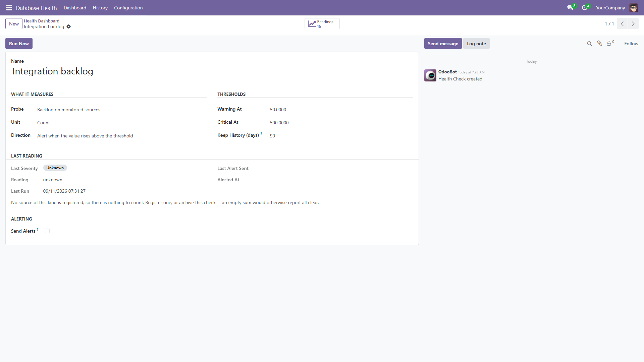Edit Keep History days value 90
The height and width of the screenshot is (362, 644).
(341, 136)
